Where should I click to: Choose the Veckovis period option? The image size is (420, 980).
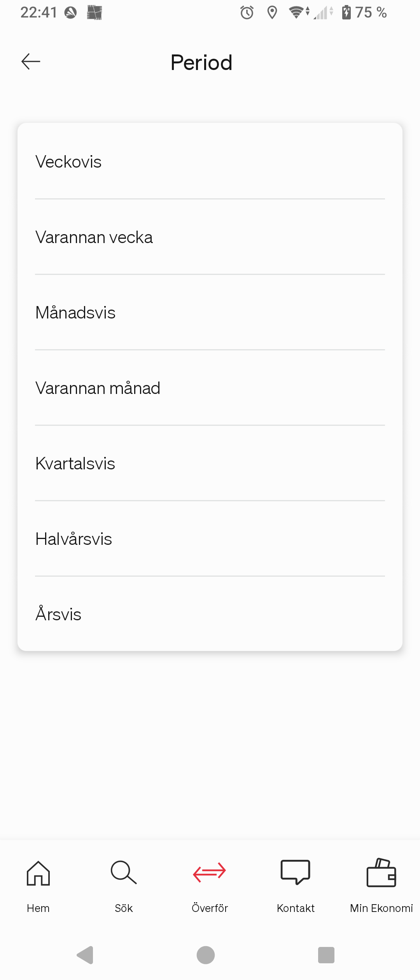[210, 162]
